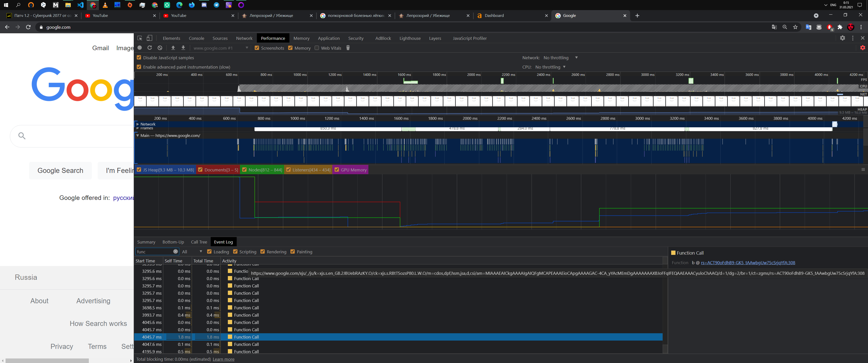868x363 pixels.
Task: Open the CPU throttling dropdown
Action: pos(550,67)
